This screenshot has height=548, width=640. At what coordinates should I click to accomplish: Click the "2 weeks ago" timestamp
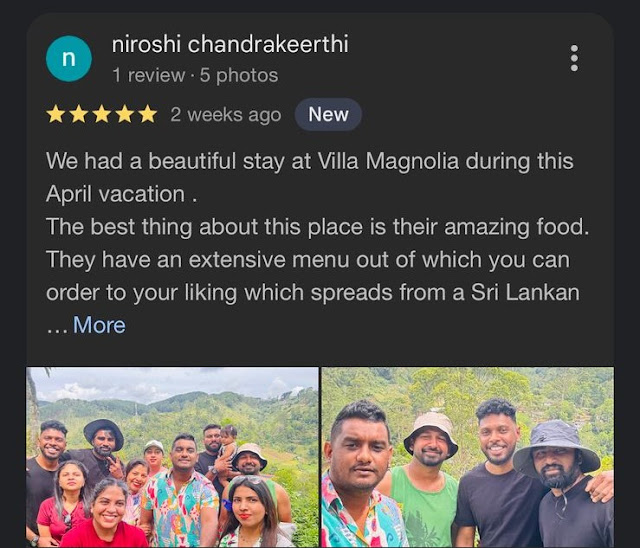[226, 115]
